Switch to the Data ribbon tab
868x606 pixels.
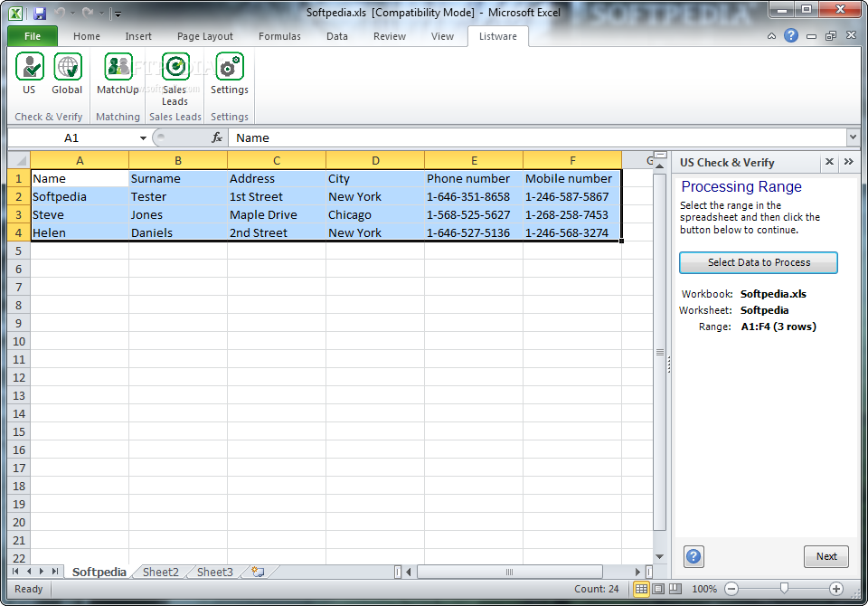[337, 36]
